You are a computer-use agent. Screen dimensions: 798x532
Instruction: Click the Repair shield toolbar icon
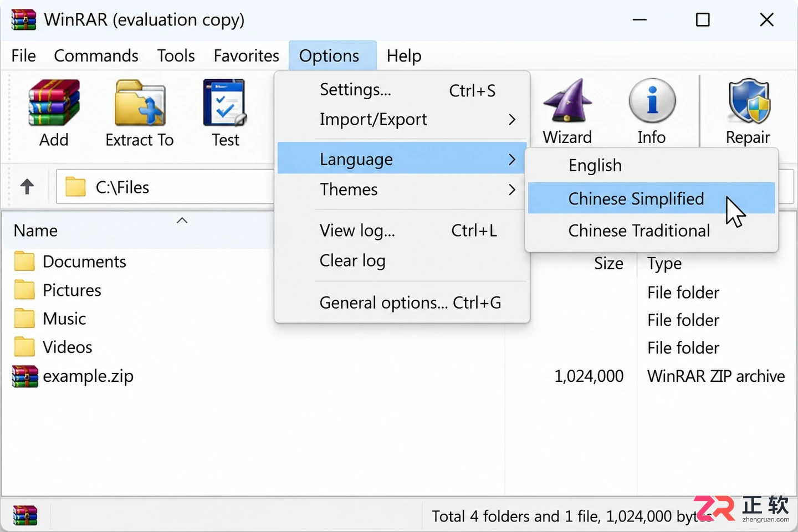(x=749, y=100)
